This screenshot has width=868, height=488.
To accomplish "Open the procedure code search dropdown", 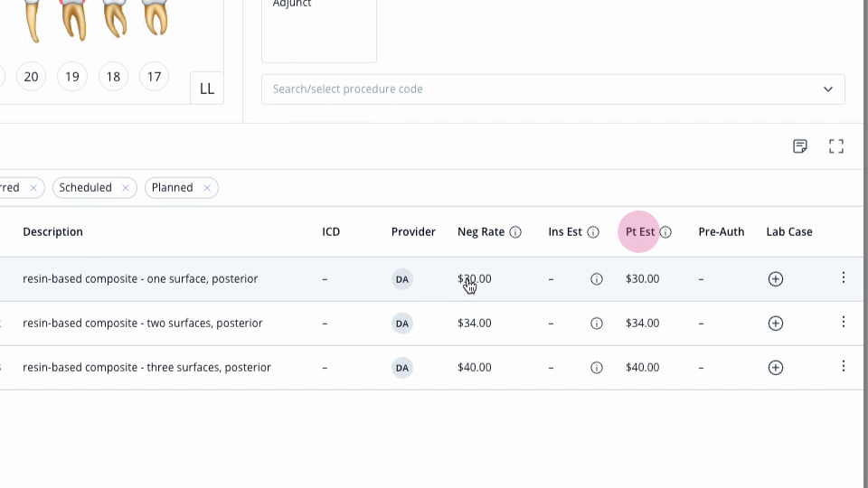I will pyautogui.click(x=553, y=89).
